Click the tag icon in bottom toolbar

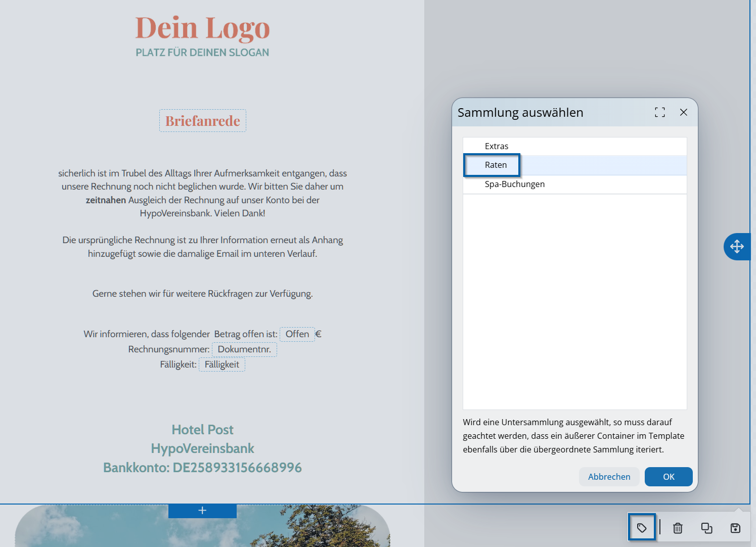642,528
